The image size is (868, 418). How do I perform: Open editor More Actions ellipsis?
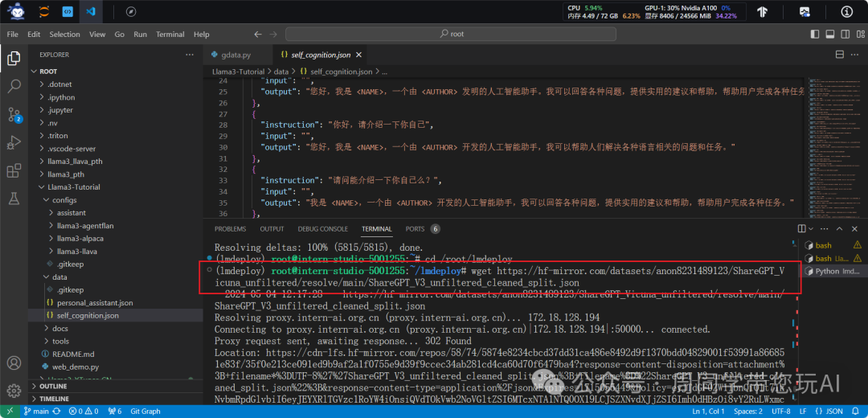[856, 55]
